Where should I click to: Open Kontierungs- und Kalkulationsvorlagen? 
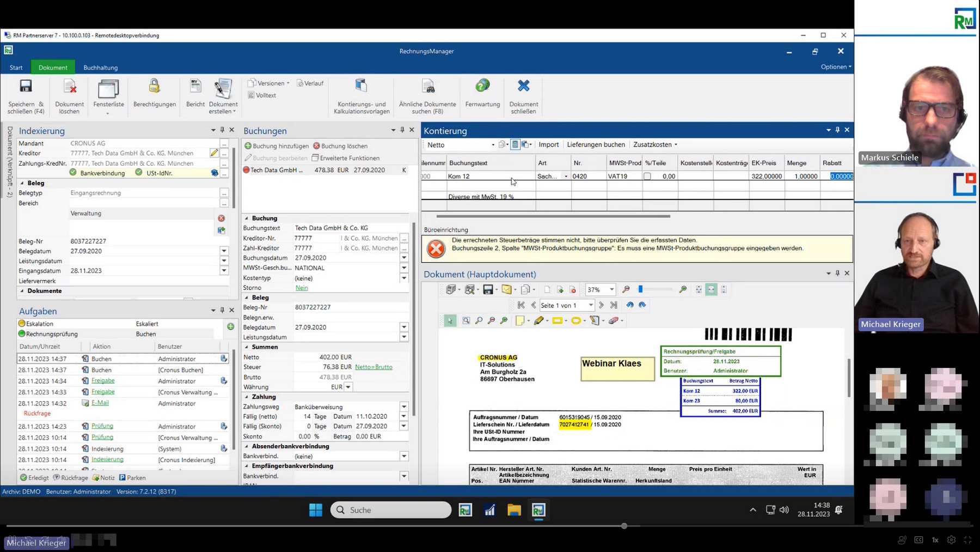(362, 86)
